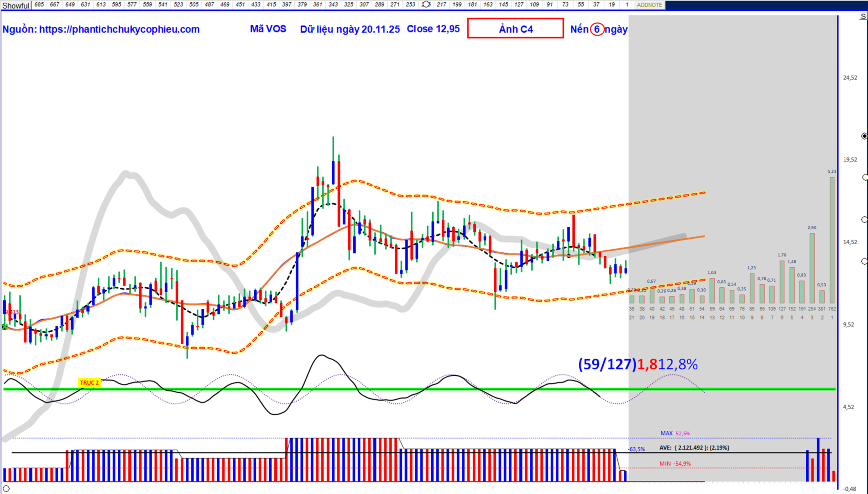Click the ADDNOTE button
This screenshot has width=868, height=494.
(649, 5)
